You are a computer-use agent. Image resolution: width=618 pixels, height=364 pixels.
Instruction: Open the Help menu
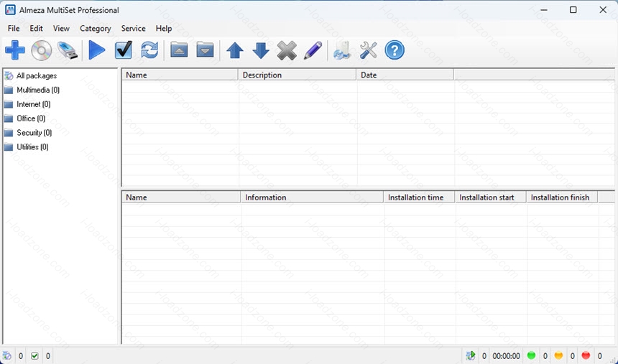tap(164, 29)
